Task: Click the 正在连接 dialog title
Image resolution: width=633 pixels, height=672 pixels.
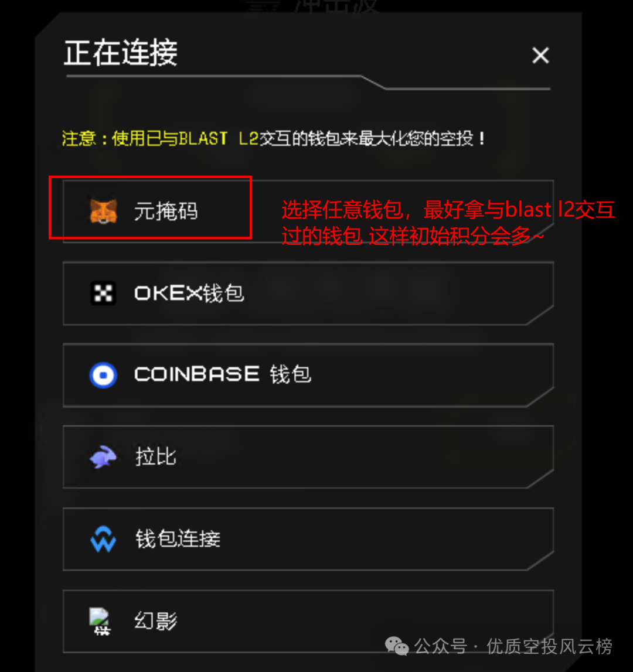Action: (121, 53)
